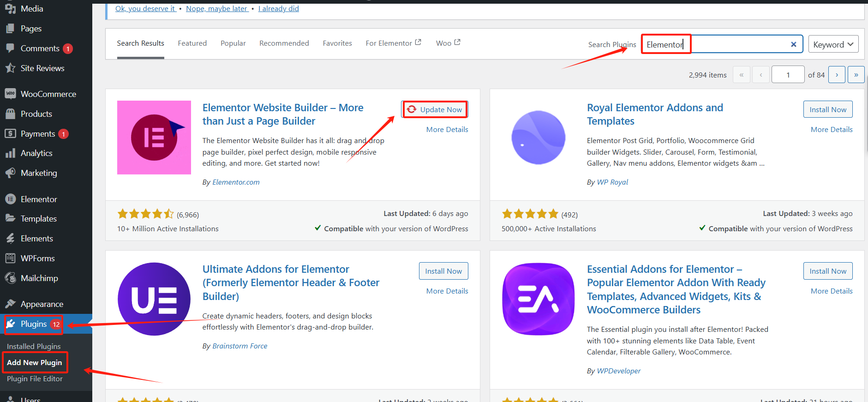Click the Plugins plug icon

point(11,324)
